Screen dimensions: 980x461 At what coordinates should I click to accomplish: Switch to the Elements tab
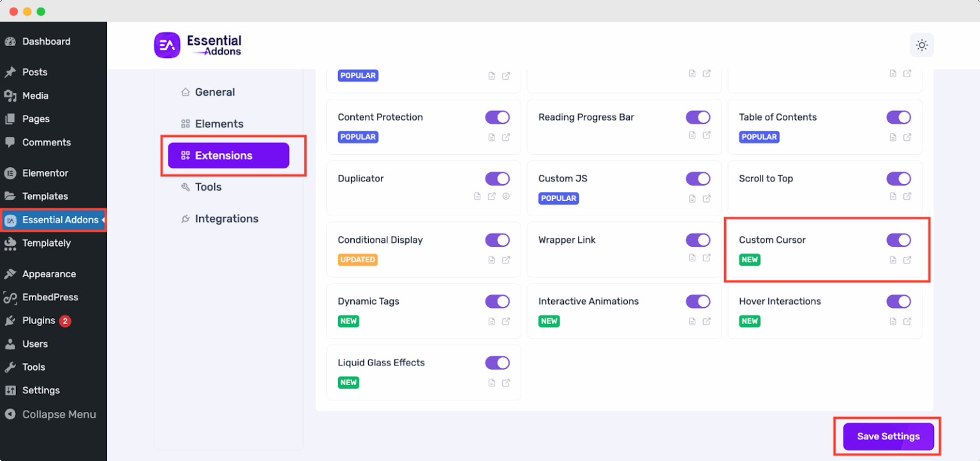[x=219, y=124]
